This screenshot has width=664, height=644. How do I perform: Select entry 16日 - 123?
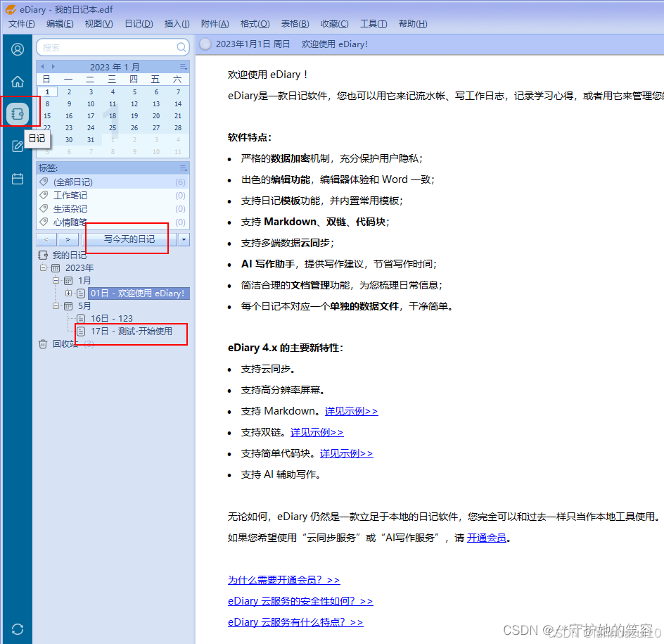[111, 318]
